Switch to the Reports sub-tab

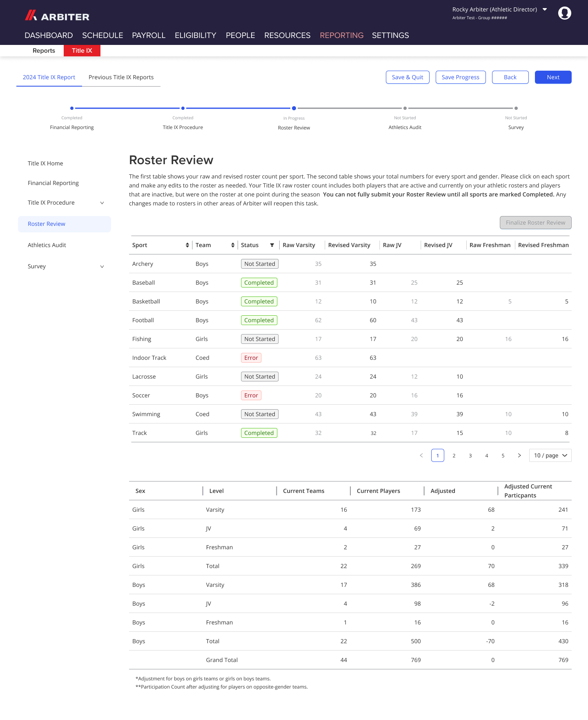(44, 51)
